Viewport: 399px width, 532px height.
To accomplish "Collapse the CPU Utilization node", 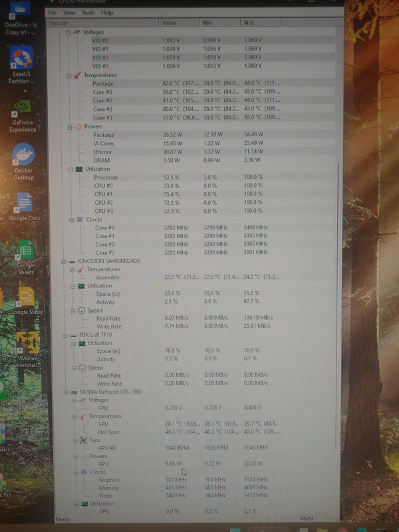I will [70, 170].
